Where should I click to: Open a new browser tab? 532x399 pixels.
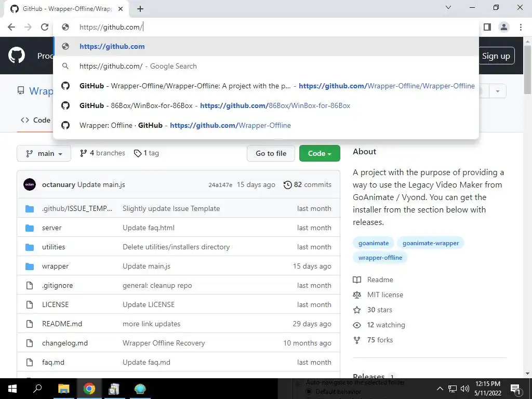pyautogui.click(x=140, y=9)
